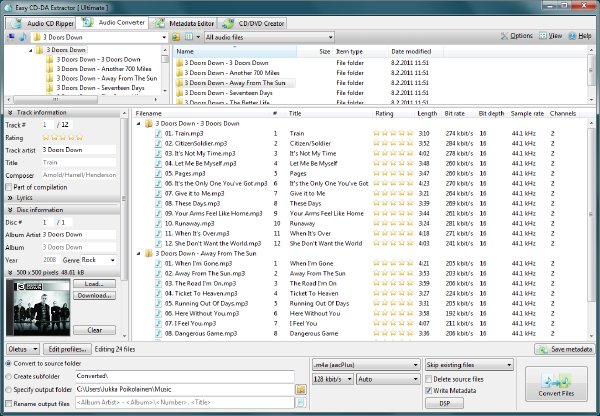Open the Audio CD Ripper tab
Image resolution: width=600 pixels, height=416 pixels.
[x=41, y=23]
